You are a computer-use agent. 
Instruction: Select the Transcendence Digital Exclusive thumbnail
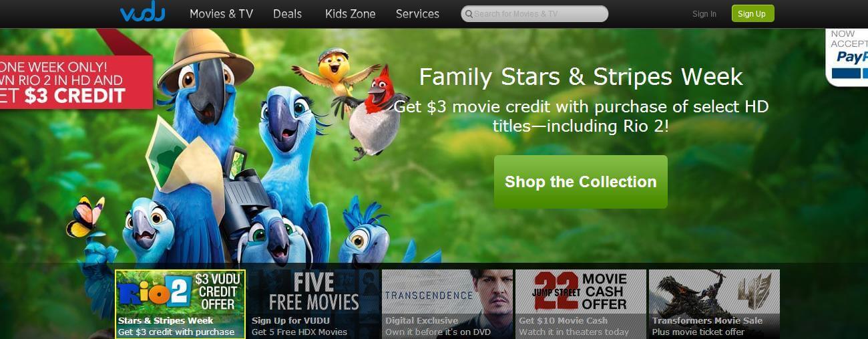447,304
